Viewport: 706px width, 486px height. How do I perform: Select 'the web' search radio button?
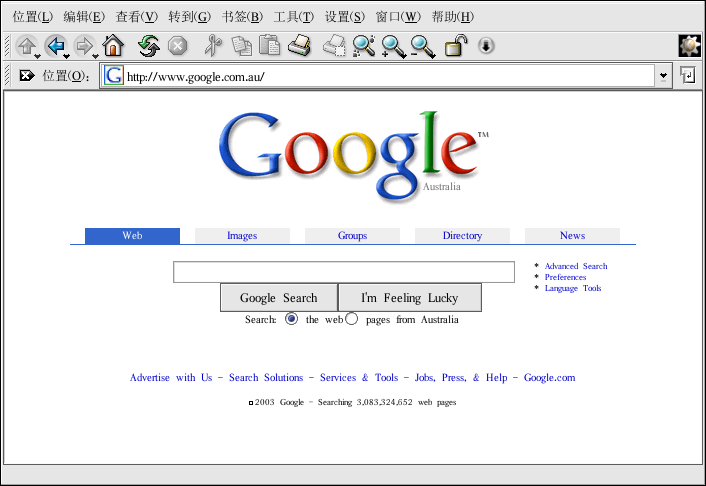pyautogui.click(x=291, y=319)
